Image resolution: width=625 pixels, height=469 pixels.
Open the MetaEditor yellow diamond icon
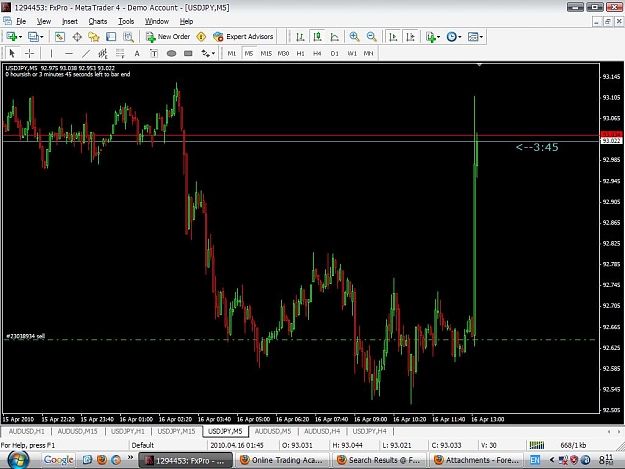[x=201, y=37]
